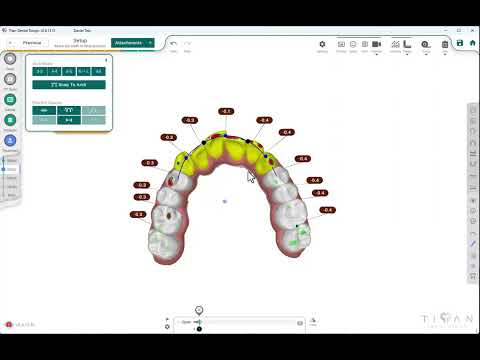Expand the arrow below the trash can icon
This screenshot has height=360, width=480.
(445, 54)
